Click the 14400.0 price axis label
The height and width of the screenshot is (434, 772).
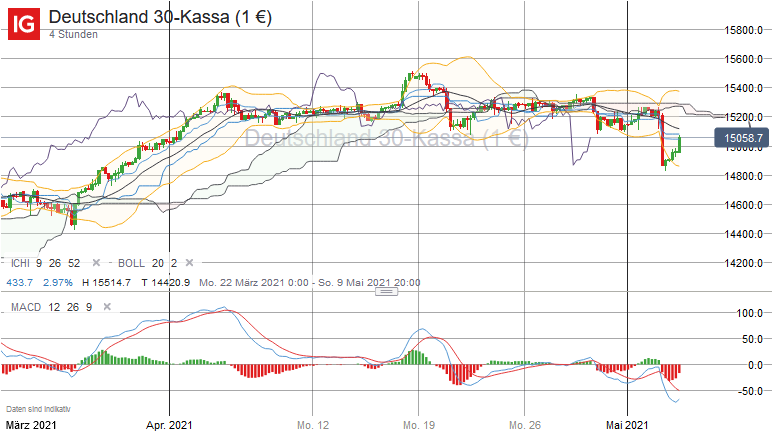click(743, 234)
